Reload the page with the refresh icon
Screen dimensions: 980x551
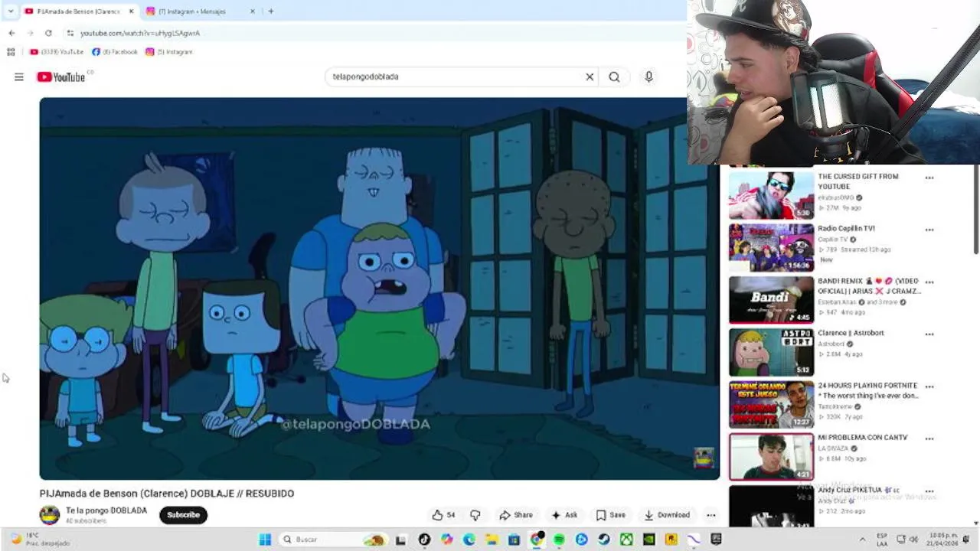pyautogui.click(x=48, y=33)
